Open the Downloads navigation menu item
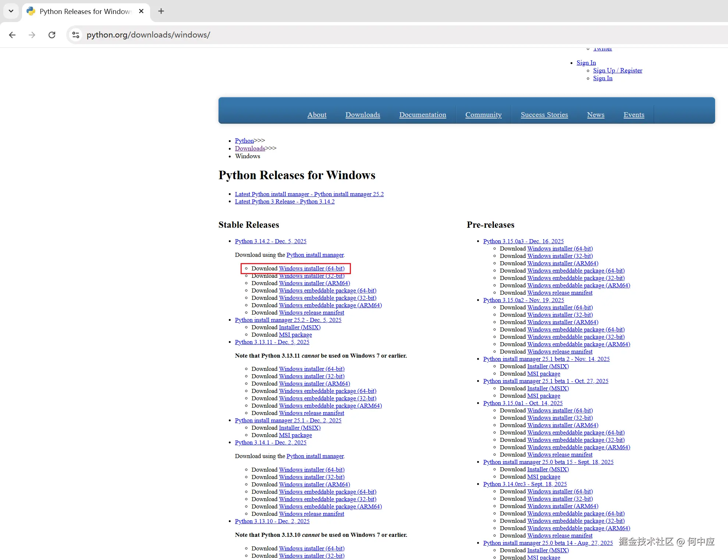The image size is (728, 560). coord(362,115)
